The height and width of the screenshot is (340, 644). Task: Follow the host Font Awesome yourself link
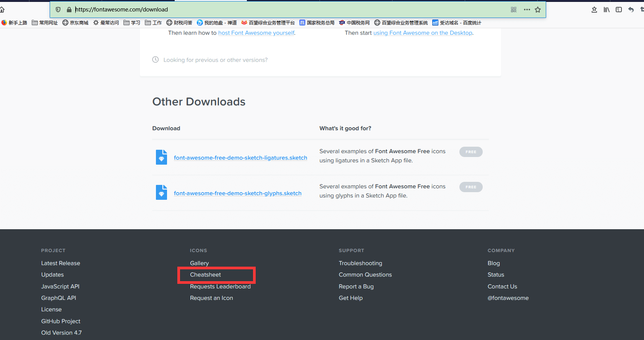coord(256,33)
